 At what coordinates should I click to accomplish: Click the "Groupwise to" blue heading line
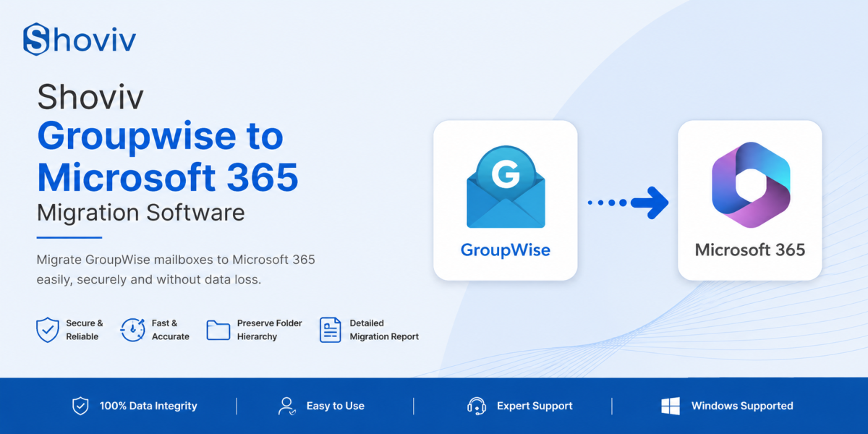point(160,136)
